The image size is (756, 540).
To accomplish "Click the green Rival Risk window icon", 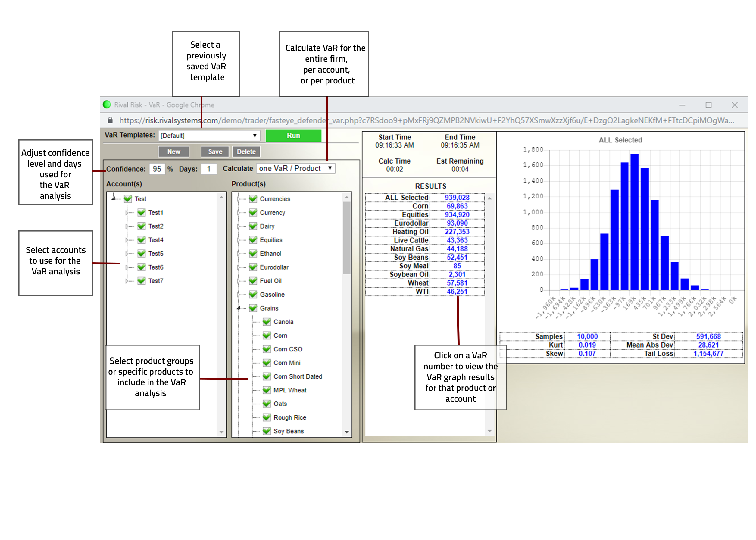I will (x=107, y=105).
